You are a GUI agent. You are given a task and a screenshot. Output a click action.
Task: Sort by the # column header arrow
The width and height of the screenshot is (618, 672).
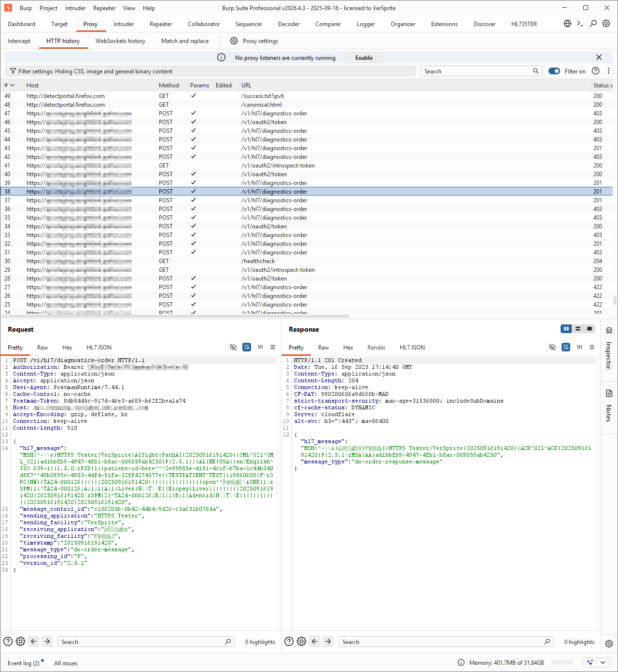[x=12, y=85]
